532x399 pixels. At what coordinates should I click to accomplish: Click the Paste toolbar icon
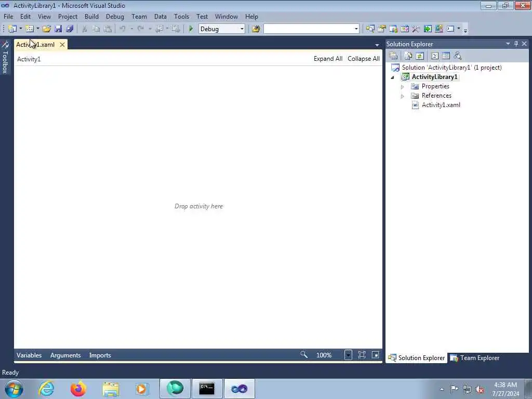(x=108, y=29)
